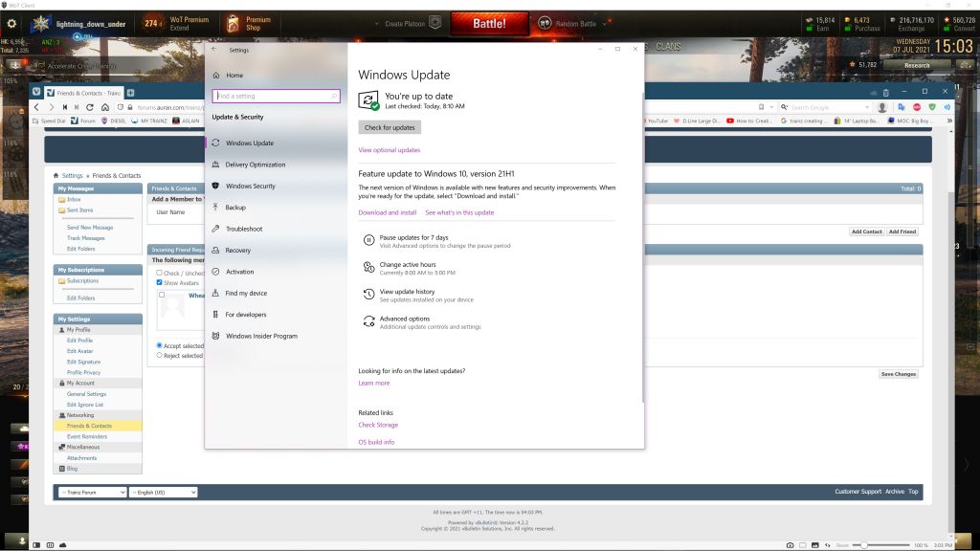Screen dimensions: 980x551
Task: Open Settings Home
Action: pyautogui.click(x=234, y=75)
